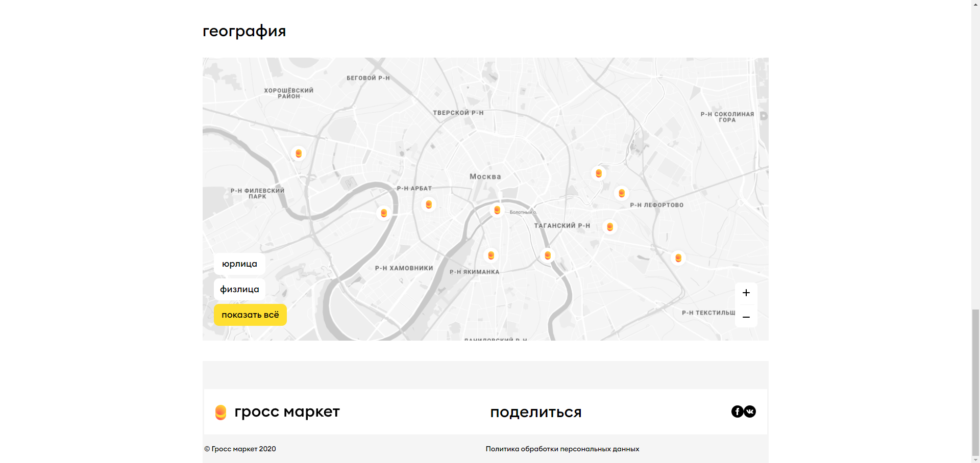Click the Тверской р-н map label
Screen dimensions: 980x463
pos(458,113)
